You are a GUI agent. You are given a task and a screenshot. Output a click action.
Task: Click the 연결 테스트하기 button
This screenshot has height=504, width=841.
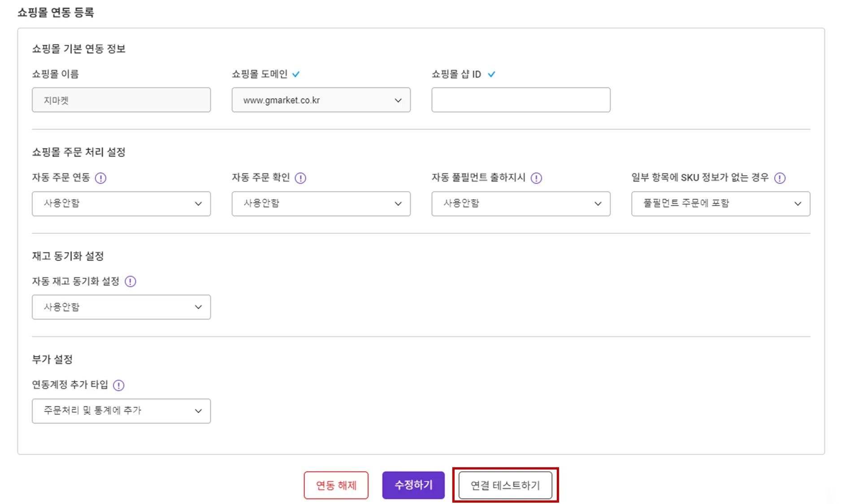505,485
